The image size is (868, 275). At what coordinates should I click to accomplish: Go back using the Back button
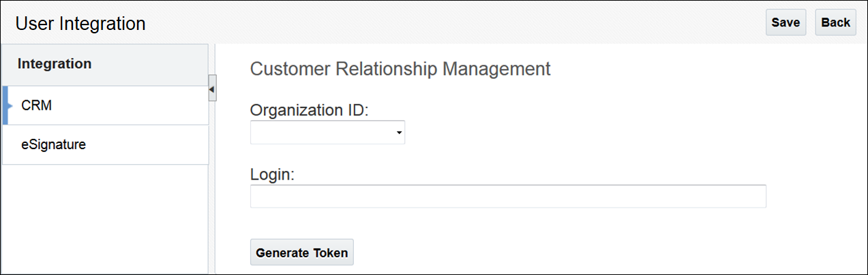click(x=835, y=22)
